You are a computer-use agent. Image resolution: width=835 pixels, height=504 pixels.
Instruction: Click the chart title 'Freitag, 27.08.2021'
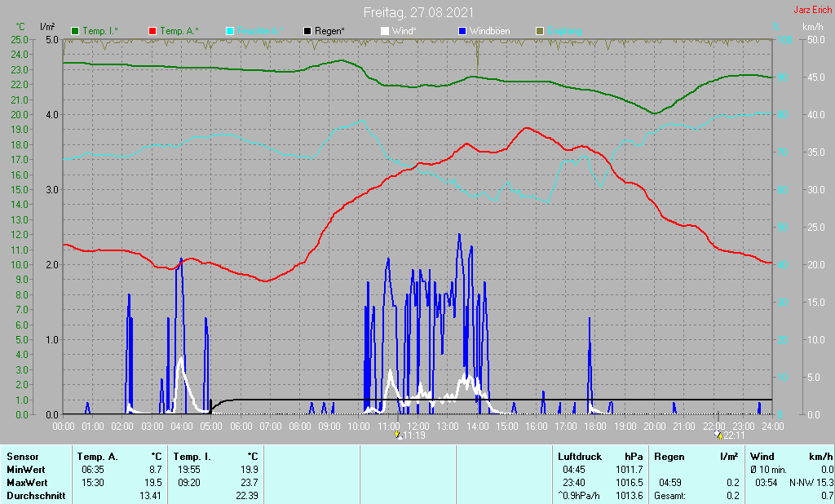(418, 12)
